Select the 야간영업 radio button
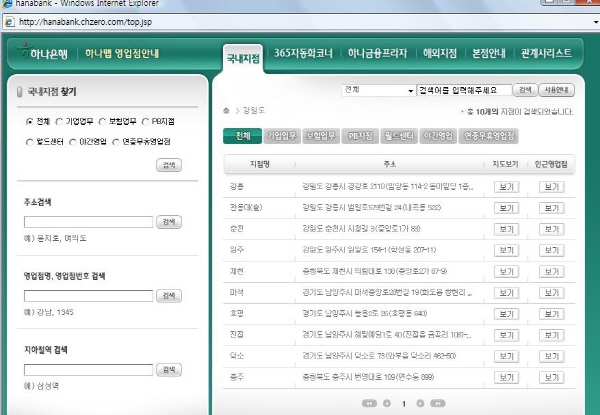 pos(71,142)
